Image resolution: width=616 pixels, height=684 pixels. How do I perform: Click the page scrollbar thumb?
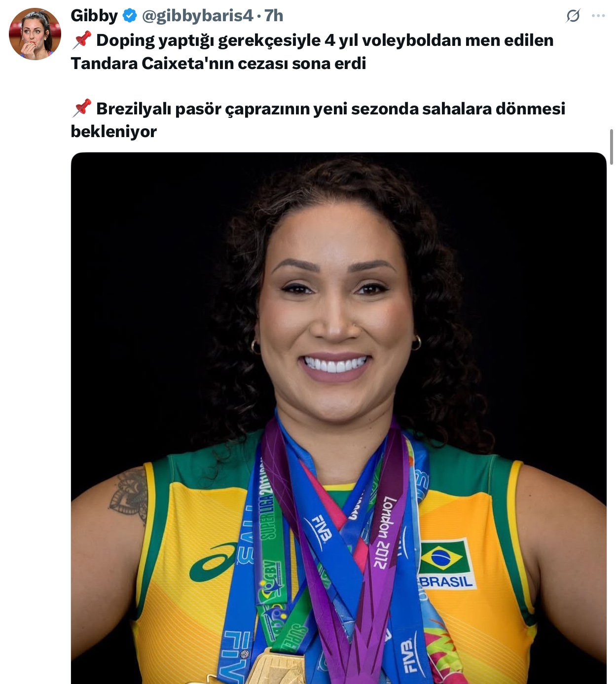pos(612,147)
